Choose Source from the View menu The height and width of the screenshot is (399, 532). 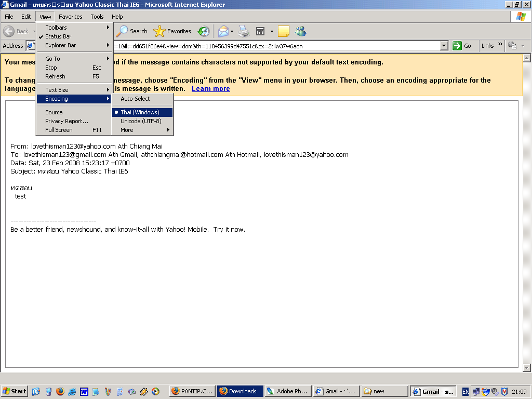(74, 112)
